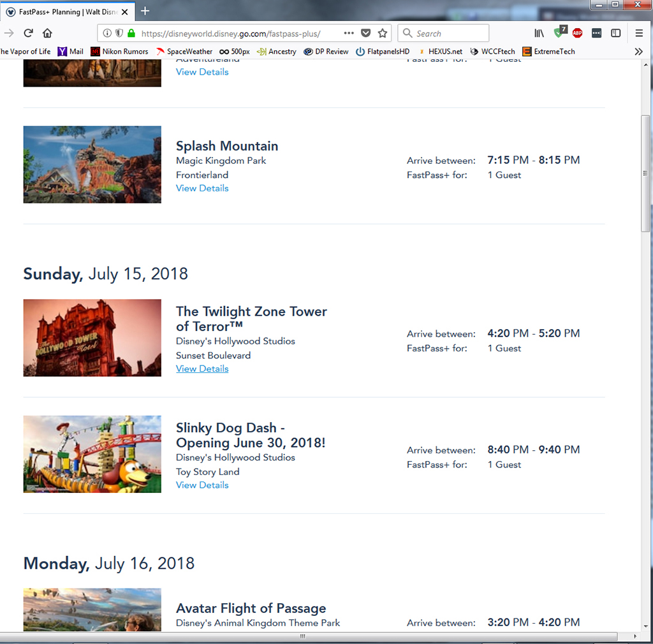Open the Adblock Plus extension icon
This screenshot has width=653, height=644.
pyautogui.click(x=577, y=33)
